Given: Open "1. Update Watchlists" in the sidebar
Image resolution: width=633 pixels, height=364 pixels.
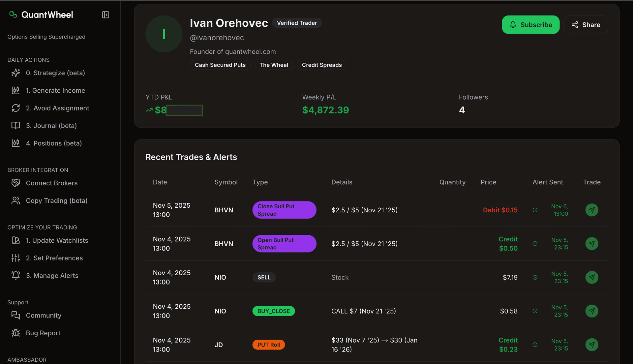Looking at the screenshot, I should (x=57, y=240).
